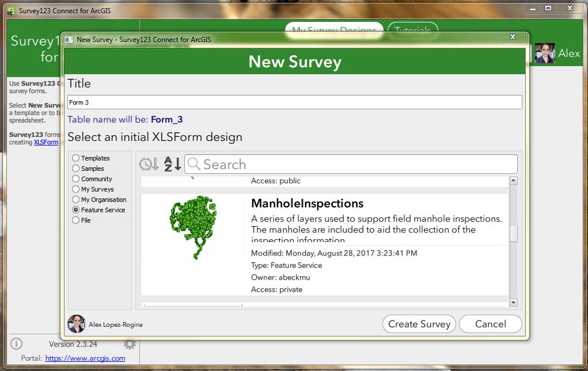Viewport: 588px width, 371px height.
Task: Click 'Owner: abeckmu' text
Action: (280, 277)
